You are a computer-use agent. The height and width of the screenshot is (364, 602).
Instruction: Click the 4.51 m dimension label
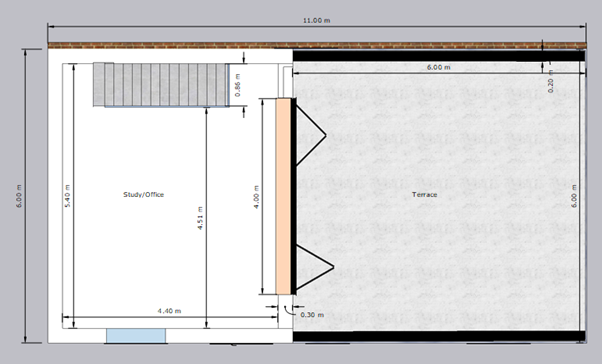tap(200, 218)
